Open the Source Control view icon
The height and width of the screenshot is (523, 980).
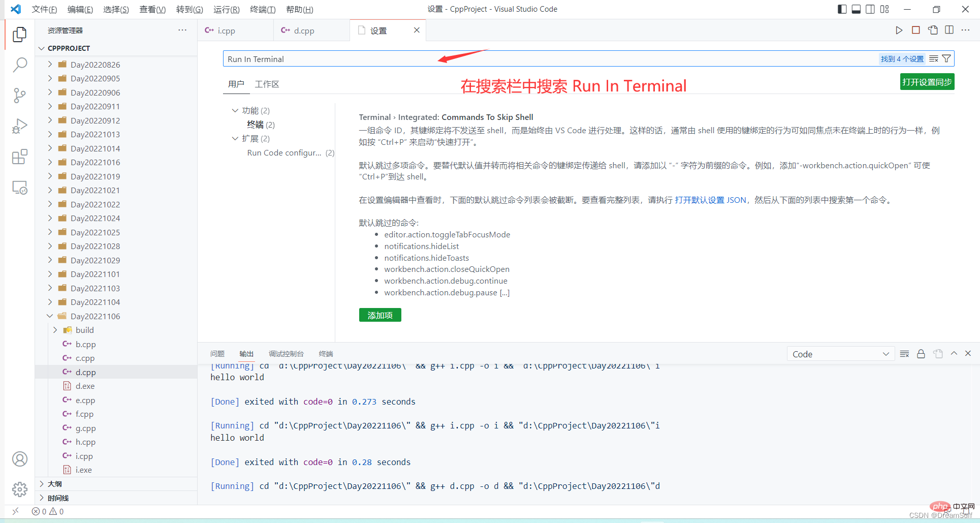(x=19, y=96)
